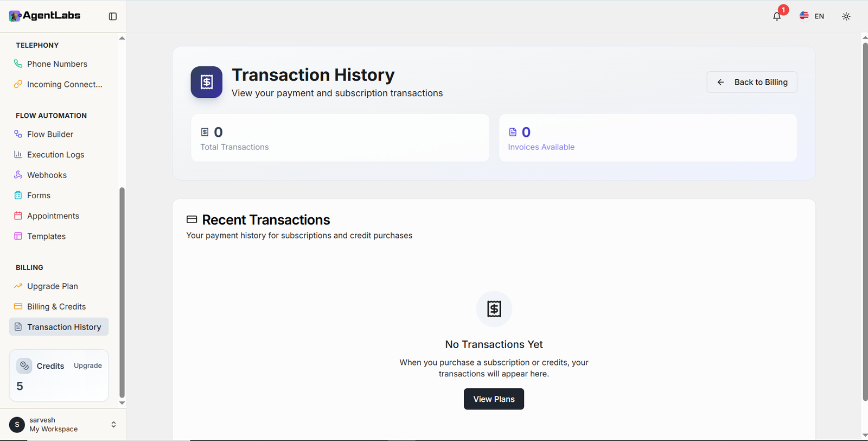The image size is (868, 441).
Task: Toggle the light/dark theme sun icon
Action: coord(846,16)
